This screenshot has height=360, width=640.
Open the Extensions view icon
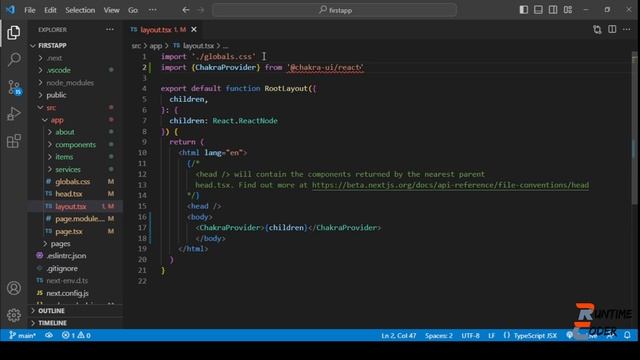click(13, 141)
